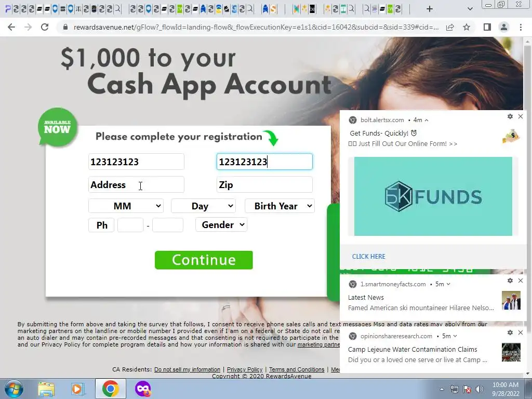Open settings gear for opinionshareresearch notification
The height and width of the screenshot is (399, 532).
[x=510, y=332]
